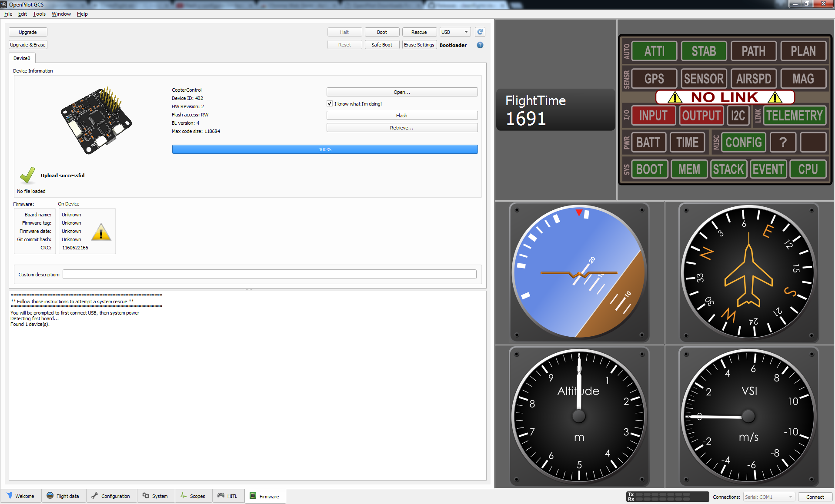Click the CPU system status indicator
The height and width of the screenshot is (504, 835).
(808, 169)
